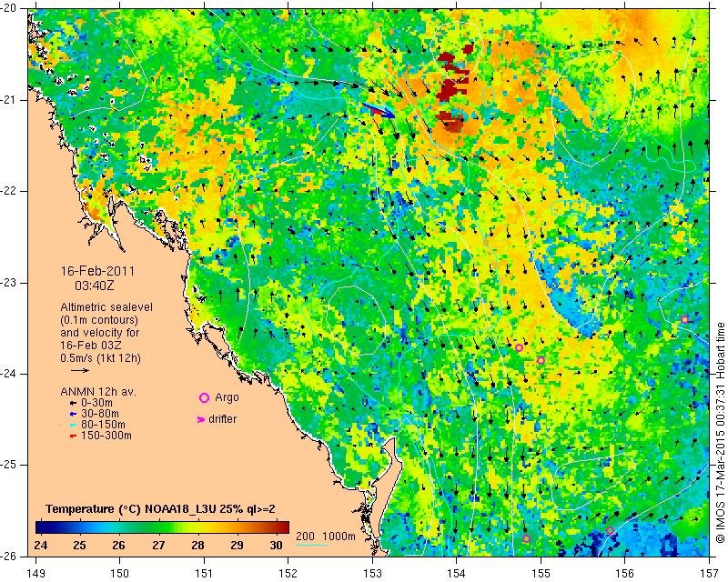The height and width of the screenshot is (582, 728).
Task: Click the date text 16-Feb-2011
Action: 97,271
